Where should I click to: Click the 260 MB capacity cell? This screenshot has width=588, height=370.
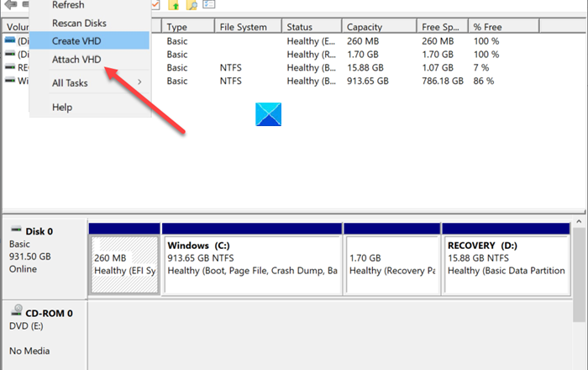click(363, 41)
